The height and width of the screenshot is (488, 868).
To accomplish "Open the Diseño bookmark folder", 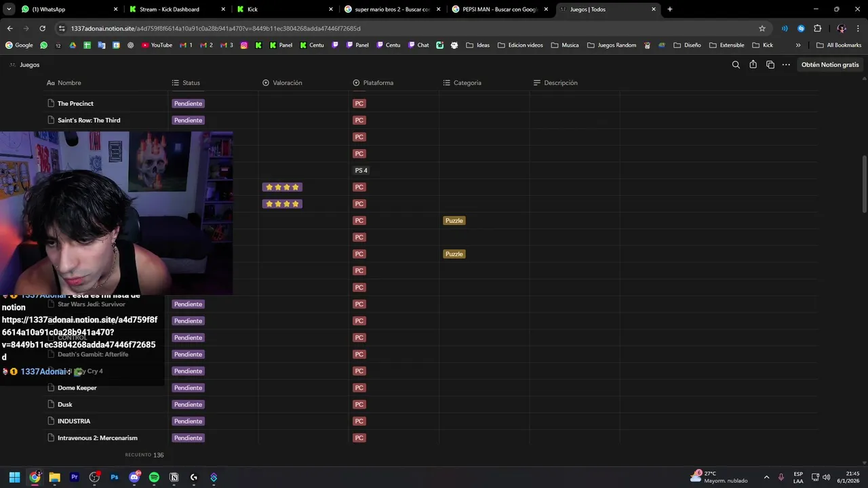I will tap(688, 45).
